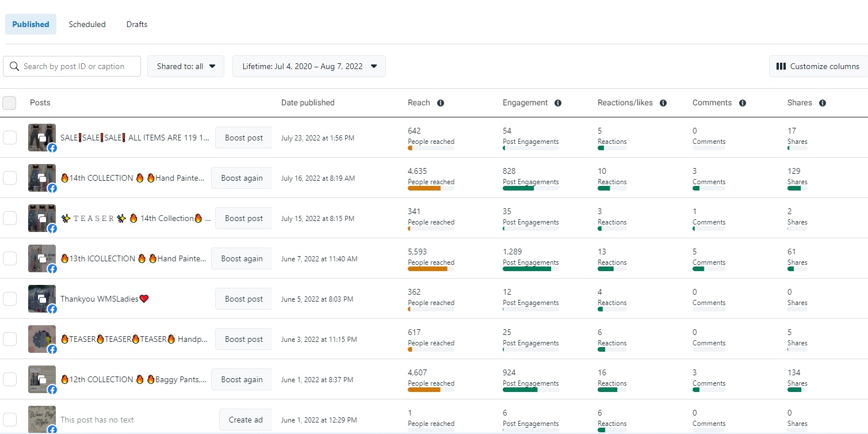Click the Engagement column info icon
This screenshot has height=434, width=868.
558,103
